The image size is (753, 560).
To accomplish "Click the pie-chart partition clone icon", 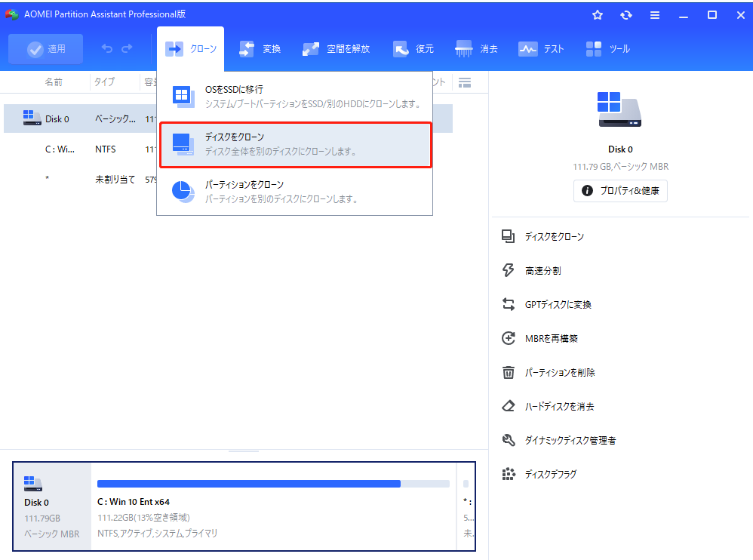I will (x=183, y=192).
